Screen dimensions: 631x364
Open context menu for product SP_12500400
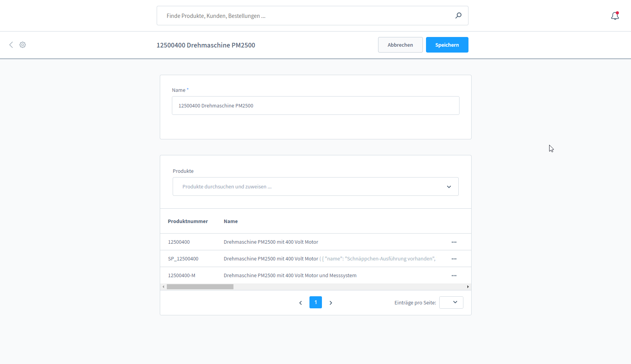[454, 259]
